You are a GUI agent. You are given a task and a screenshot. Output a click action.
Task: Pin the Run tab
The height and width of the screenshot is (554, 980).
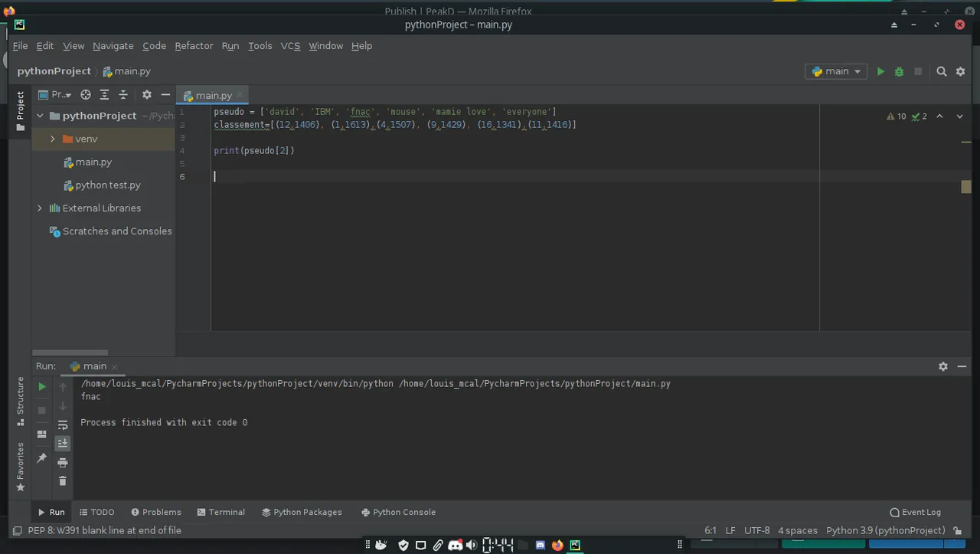42,458
